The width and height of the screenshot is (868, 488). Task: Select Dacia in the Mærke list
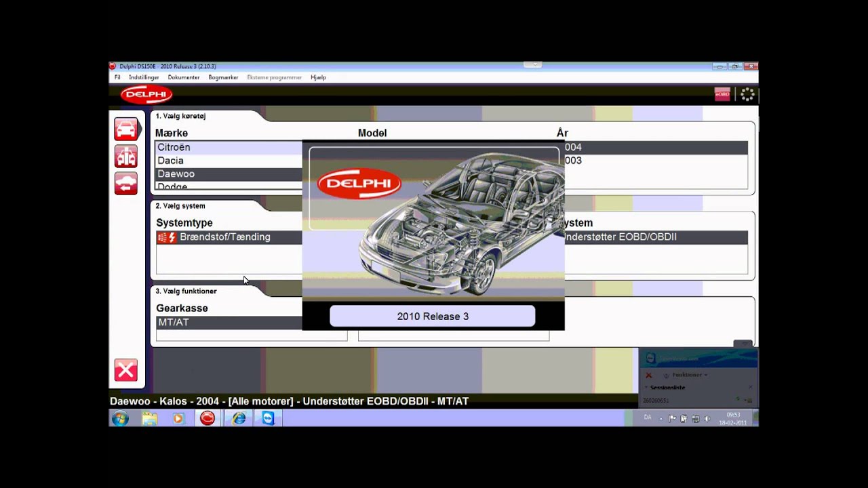coord(229,161)
